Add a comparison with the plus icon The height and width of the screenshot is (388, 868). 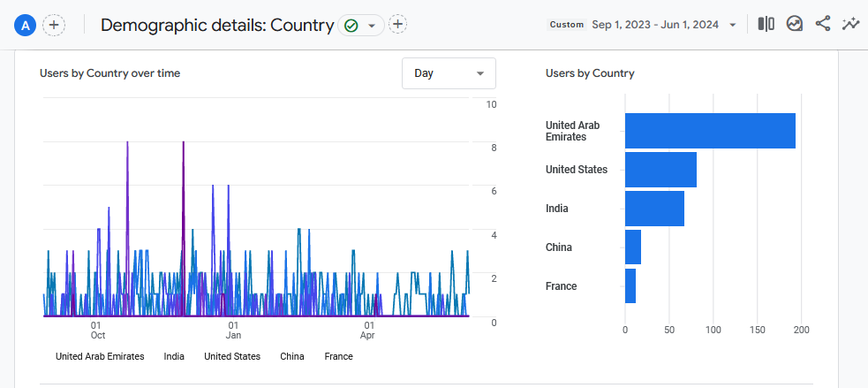tap(54, 25)
